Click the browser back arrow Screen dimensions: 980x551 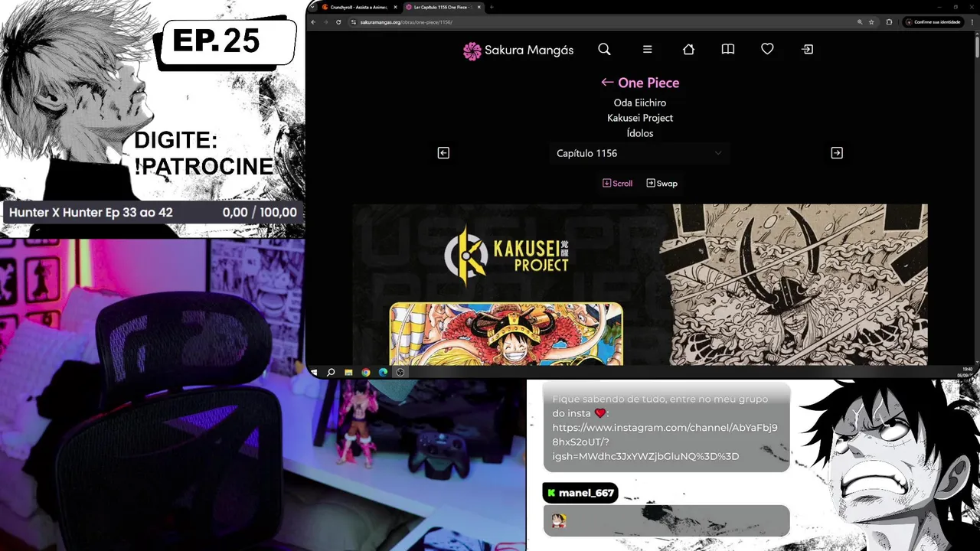(x=313, y=22)
